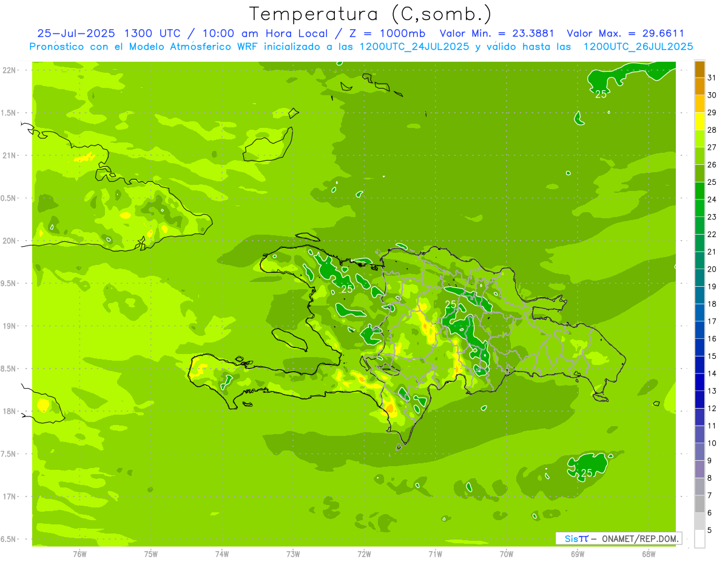The width and height of the screenshot is (728, 562).
Task: Click the 25 contour label over northern Haiti
Action: (x=347, y=289)
